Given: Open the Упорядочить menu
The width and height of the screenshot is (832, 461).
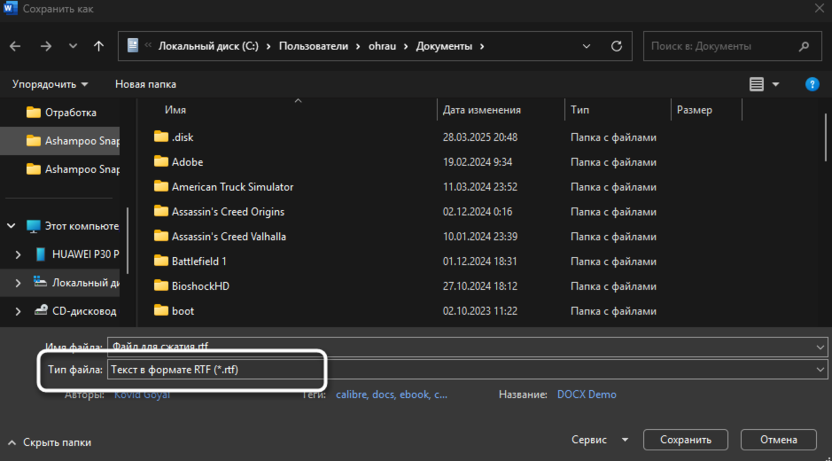Looking at the screenshot, I should click(x=50, y=84).
